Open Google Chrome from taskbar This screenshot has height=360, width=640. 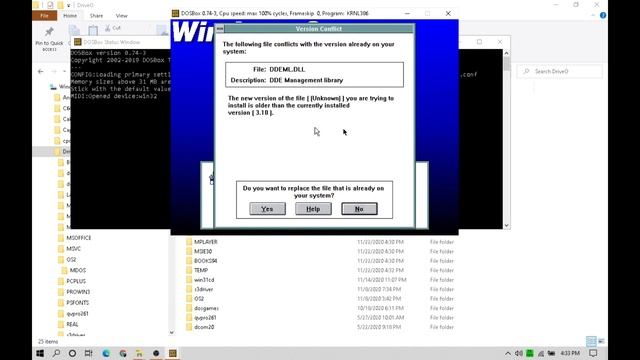click(x=123, y=353)
